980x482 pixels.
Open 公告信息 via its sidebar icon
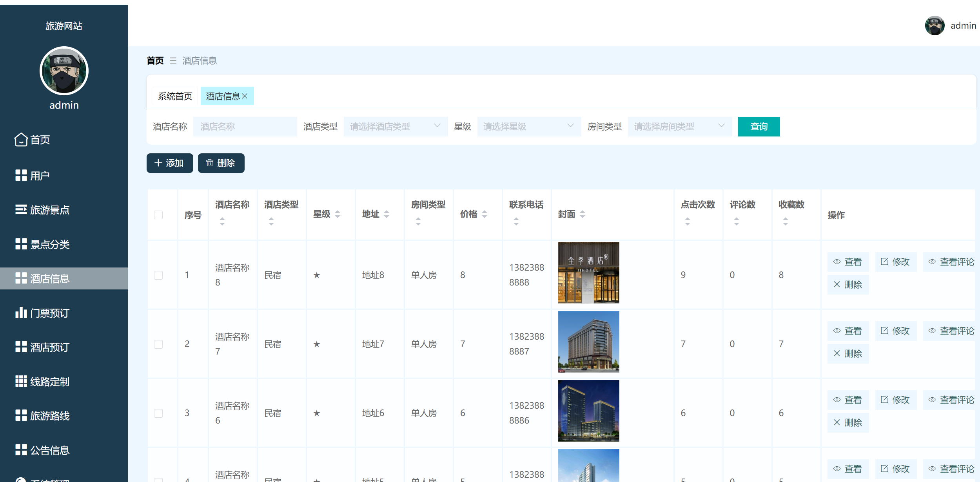[21, 450]
